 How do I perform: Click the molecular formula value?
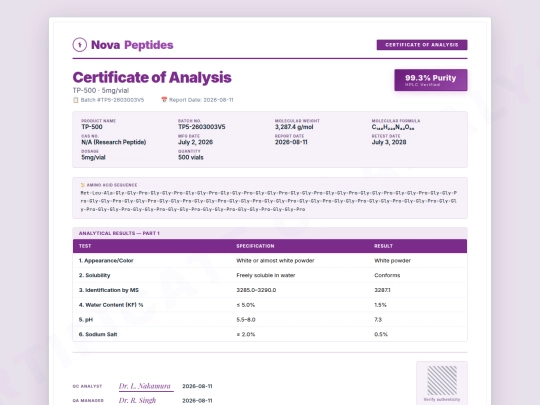pyautogui.click(x=393, y=127)
